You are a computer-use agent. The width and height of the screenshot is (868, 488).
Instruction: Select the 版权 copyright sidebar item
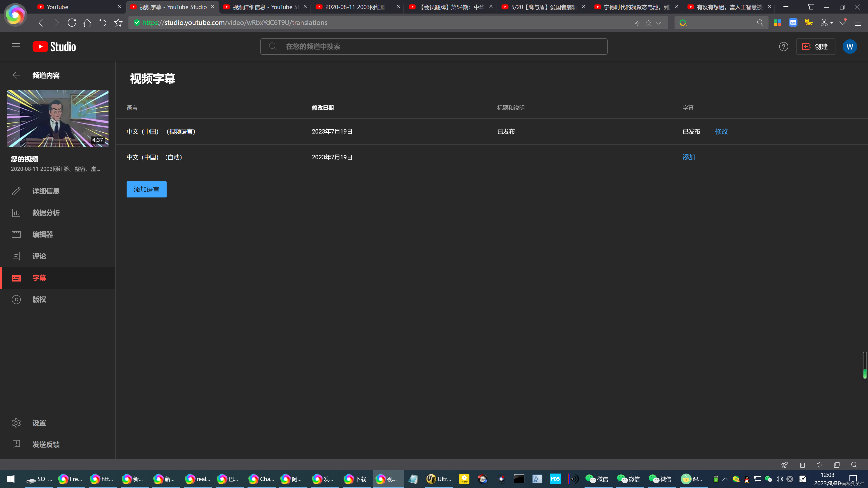click(x=39, y=299)
